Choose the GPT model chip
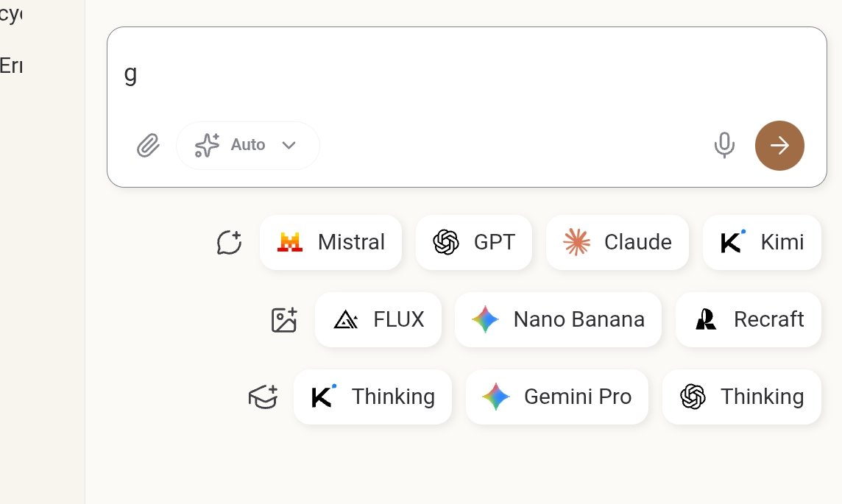The width and height of the screenshot is (842, 504). coord(474,242)
